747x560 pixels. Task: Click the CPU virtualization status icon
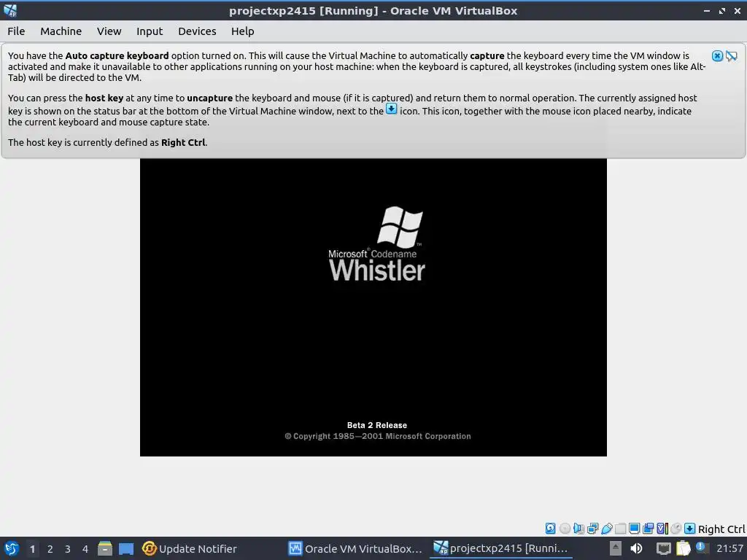(x=662, y=528)
